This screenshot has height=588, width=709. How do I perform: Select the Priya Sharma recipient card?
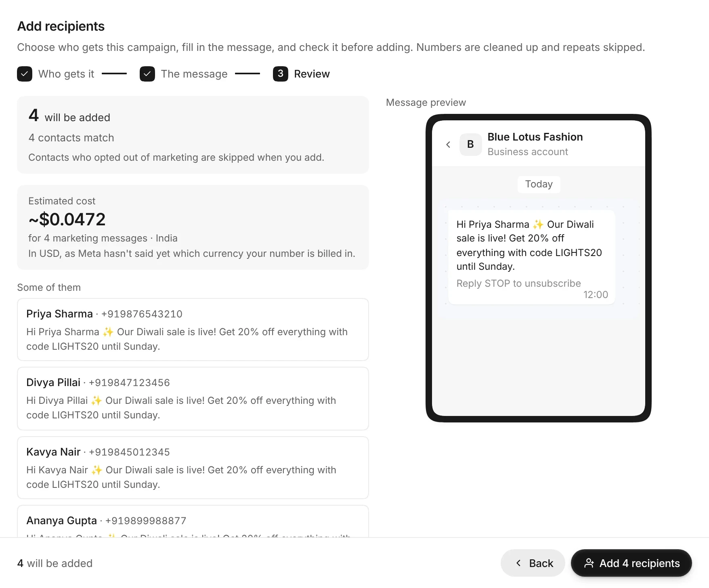(193, 330)
